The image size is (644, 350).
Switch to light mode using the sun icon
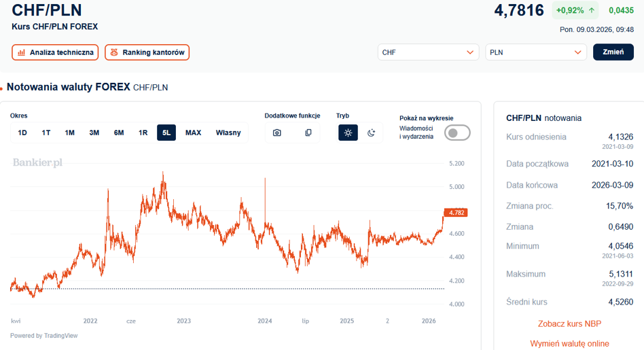pos(348,133)
